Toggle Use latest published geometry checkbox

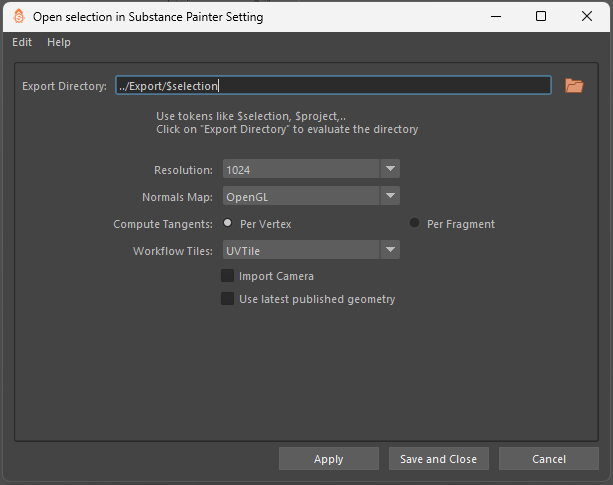pos(228,299)
